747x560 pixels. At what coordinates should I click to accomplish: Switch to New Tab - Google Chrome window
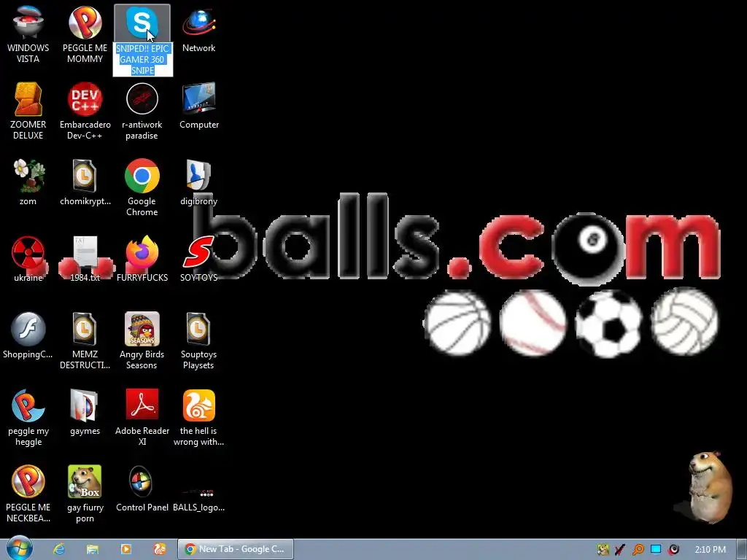236,549
